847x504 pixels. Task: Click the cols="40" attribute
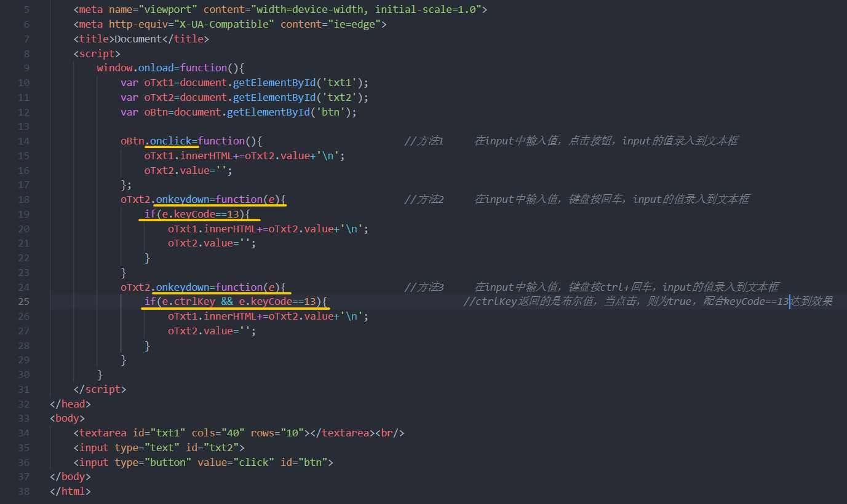(218, 433)
